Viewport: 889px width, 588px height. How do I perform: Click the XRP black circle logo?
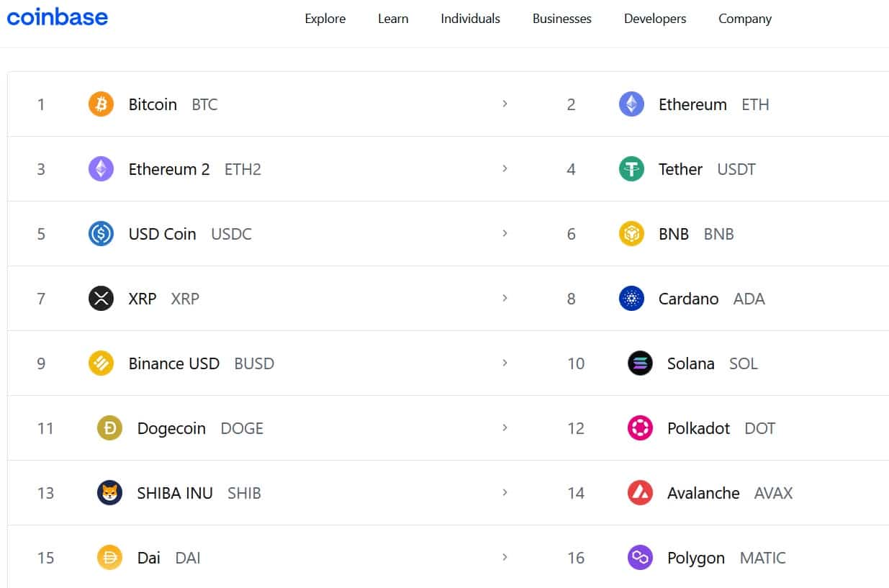(x=101, y=298)
